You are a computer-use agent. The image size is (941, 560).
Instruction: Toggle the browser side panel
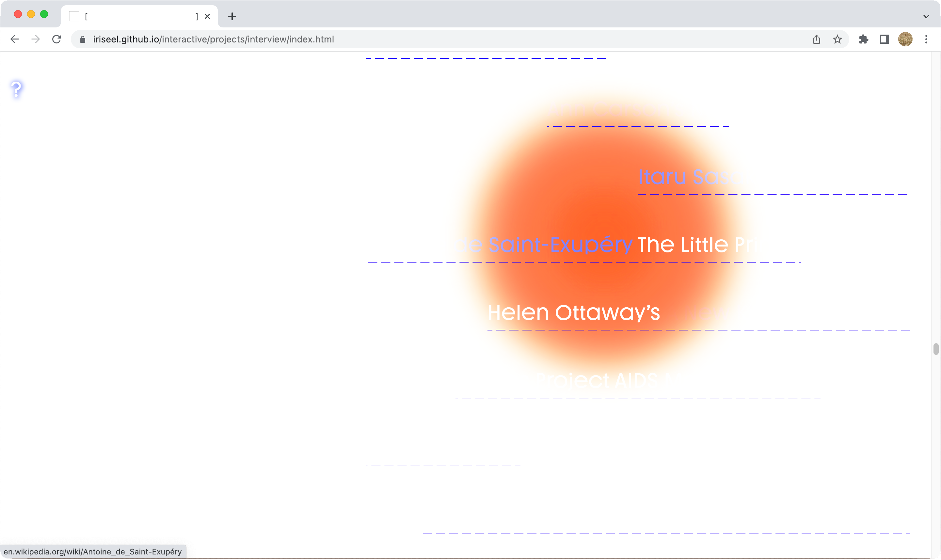click(884, 39)
